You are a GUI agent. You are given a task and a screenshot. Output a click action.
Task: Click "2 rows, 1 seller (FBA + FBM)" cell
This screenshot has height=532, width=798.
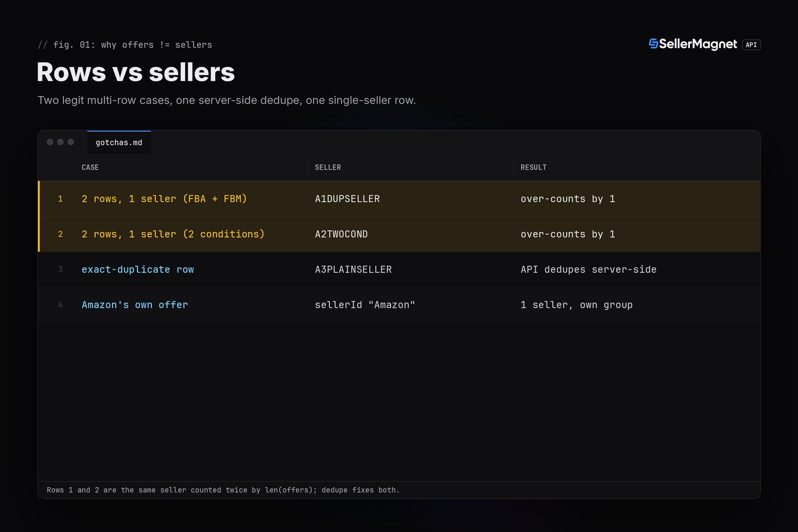pos(164,199)
